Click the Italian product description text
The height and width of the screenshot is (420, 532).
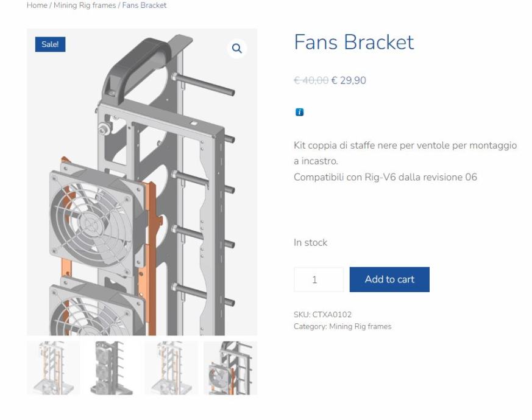click(405, 161)
